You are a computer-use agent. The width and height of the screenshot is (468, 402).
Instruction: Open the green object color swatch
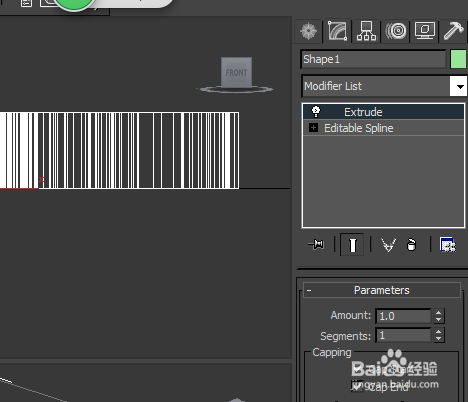tap(458, 59)
